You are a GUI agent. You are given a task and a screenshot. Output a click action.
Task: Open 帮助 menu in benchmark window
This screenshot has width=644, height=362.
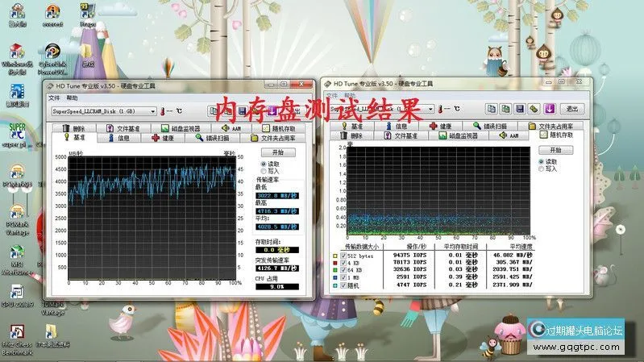pos(72,98)
